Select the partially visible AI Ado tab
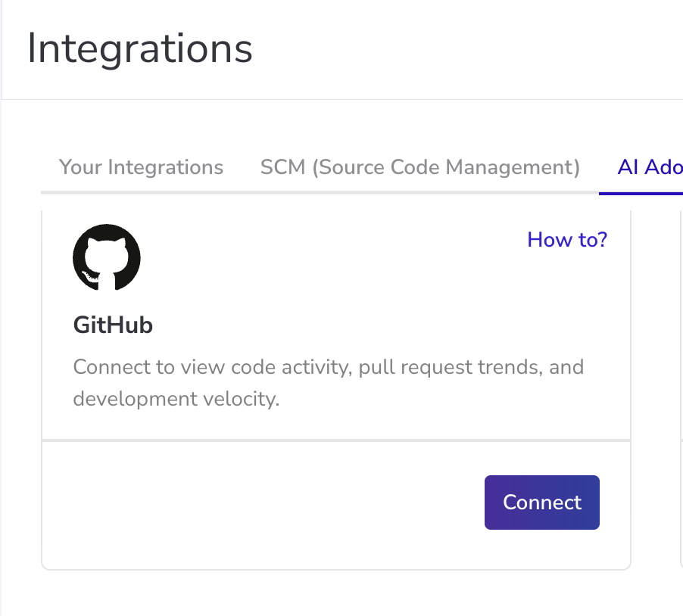Image resolution: width=683 pixels, height=616 pixels. click(649, 167)
